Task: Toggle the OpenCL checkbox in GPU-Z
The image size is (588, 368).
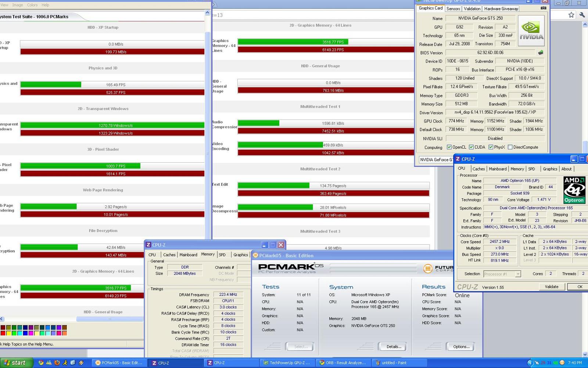Action: [449, 147]
